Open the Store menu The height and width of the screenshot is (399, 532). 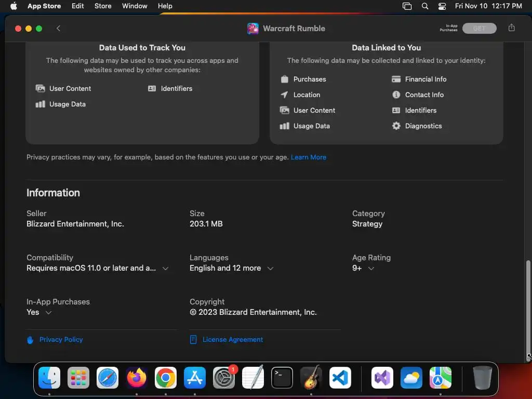(x=103, y=6)
